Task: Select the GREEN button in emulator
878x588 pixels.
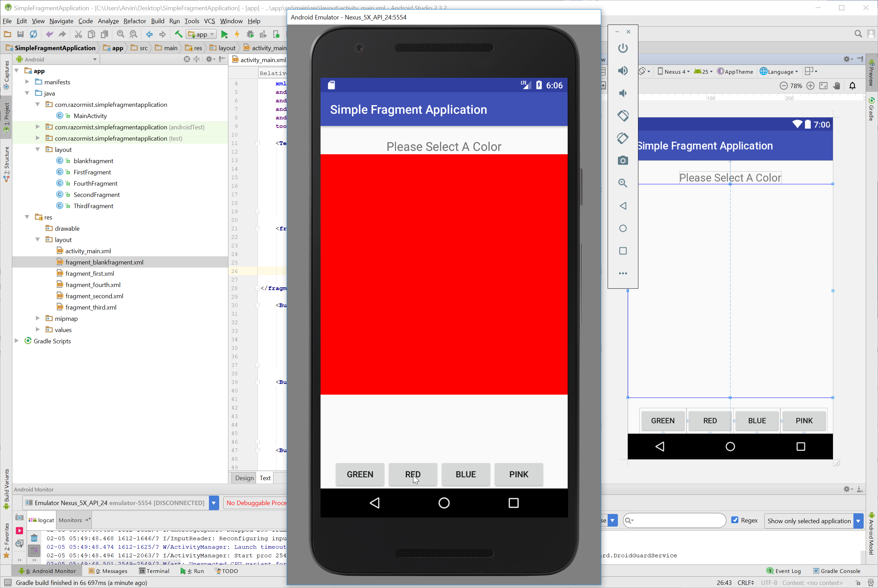Action: point(360,474)
